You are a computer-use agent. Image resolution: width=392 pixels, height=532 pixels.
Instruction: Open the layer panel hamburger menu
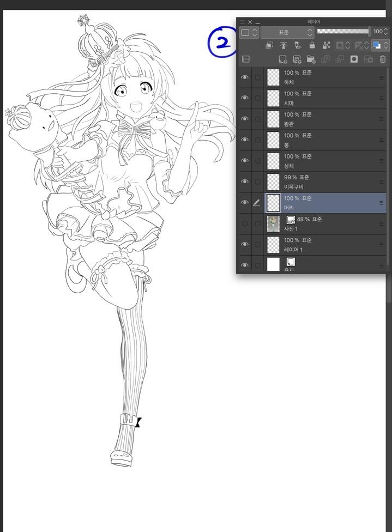[x=242, y=22]
